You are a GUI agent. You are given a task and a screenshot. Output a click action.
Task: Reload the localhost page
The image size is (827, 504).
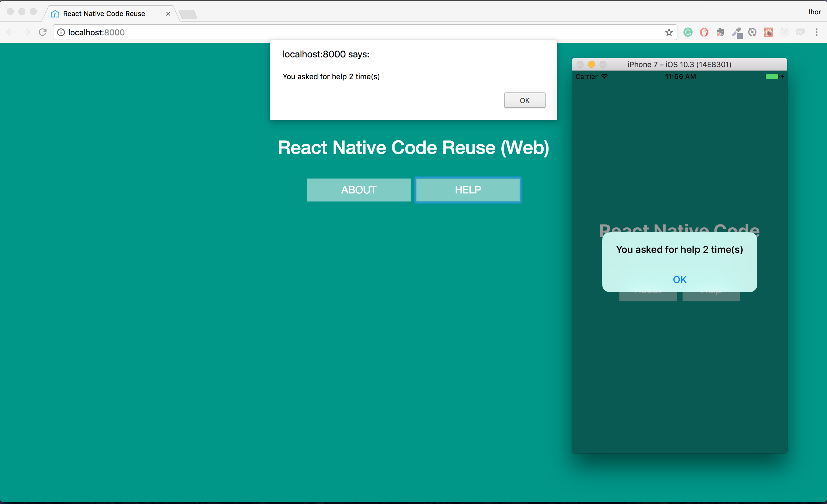coord(42,32)
